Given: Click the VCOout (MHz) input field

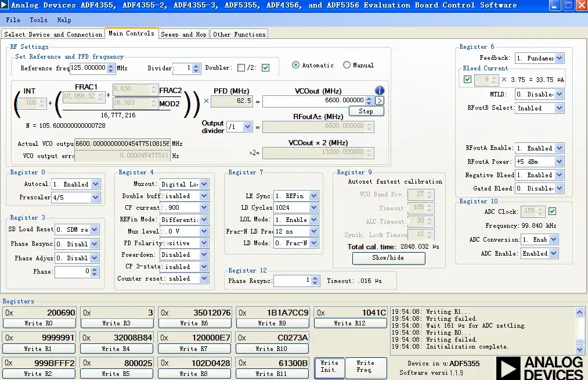Looking at the screenshot, I should tap(314, 101).
